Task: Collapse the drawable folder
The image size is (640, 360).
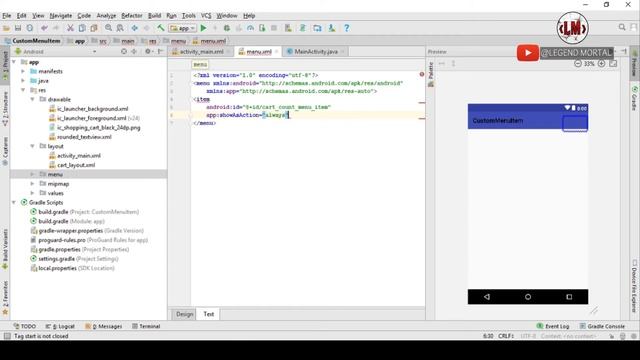Action: [33, 100]
